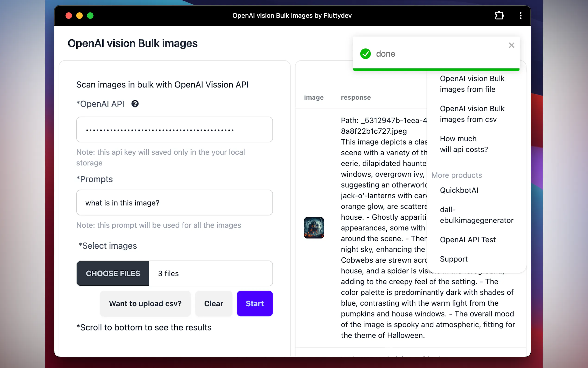Select 'How much will api costs?' menu entry
The width and height of the screenshot is (588, 368).
pos(463,144)
